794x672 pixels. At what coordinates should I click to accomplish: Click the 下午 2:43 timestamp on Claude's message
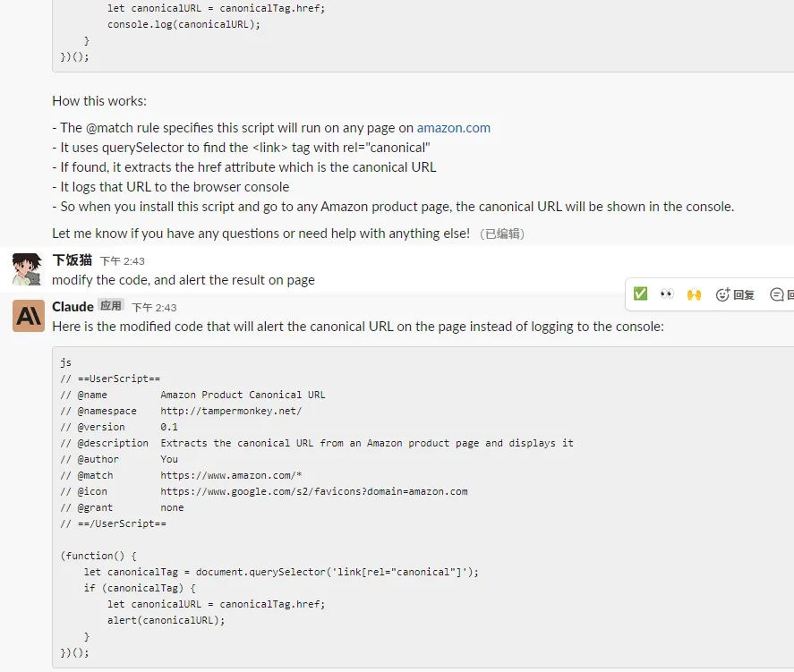(x=154, y=308)
